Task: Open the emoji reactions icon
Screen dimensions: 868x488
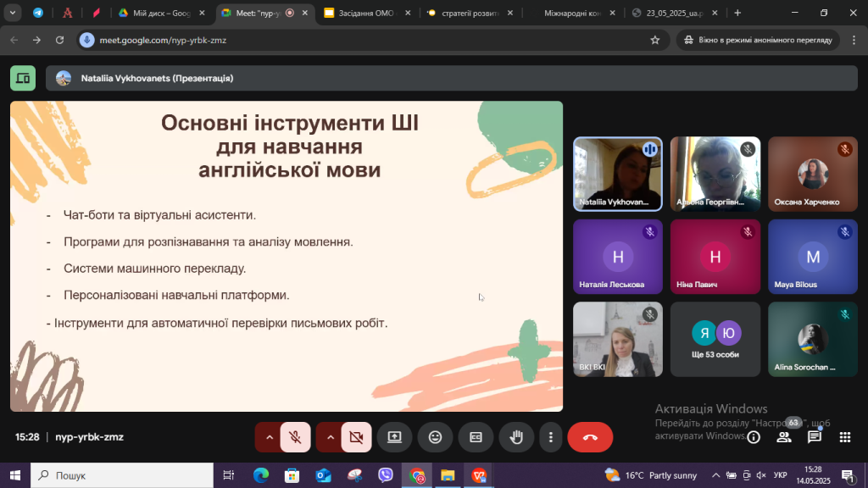Action: (x=435, y=437)
